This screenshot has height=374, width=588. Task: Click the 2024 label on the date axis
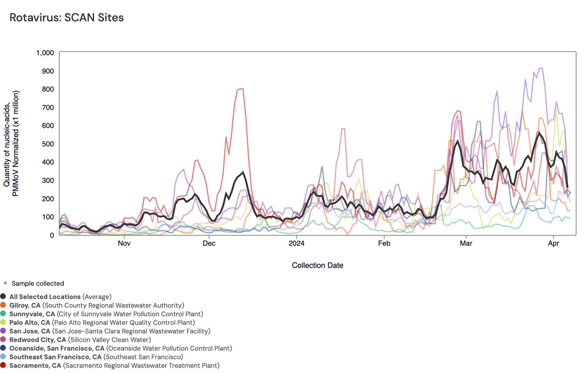tap(296, 243)
